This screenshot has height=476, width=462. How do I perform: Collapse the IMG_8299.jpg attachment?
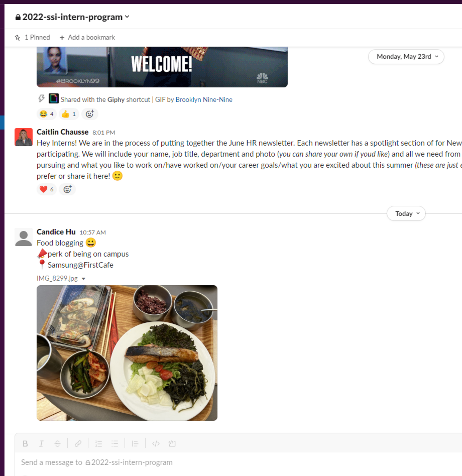coord(83,278)
